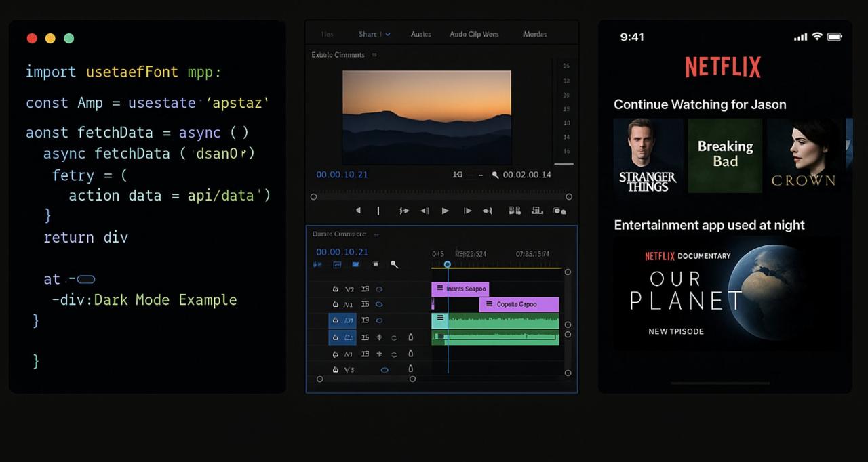This screenshot has width=868, height=462.
Task: Click the Go to In point icon
Action: tap(404, 211)
